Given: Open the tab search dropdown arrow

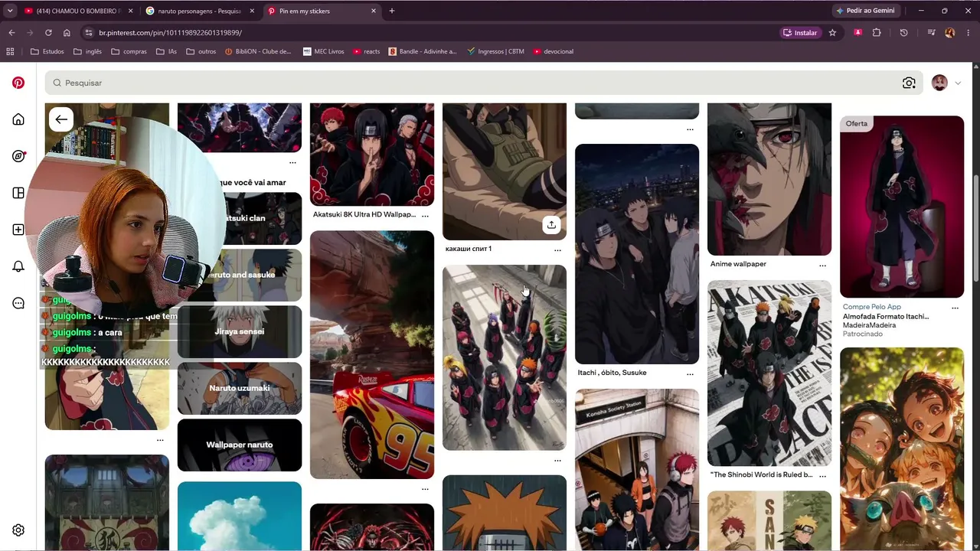Looking at the screenshot, I should [x=10, y=11].
